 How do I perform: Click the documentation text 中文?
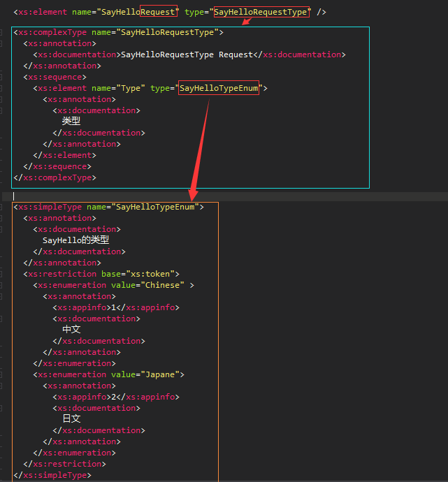tap(71, 330)
